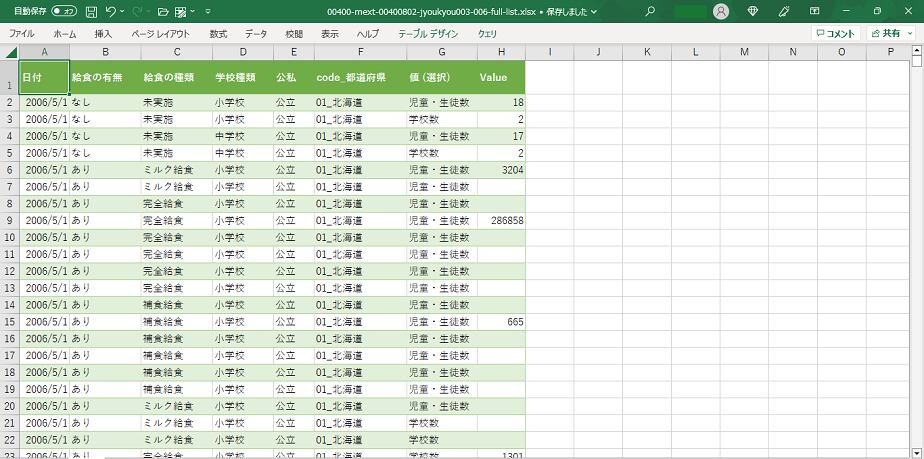Click the pen drawing icon in title bar
Image resolution: width=924 pixels, height=459 pixels.
pos(784,12)
